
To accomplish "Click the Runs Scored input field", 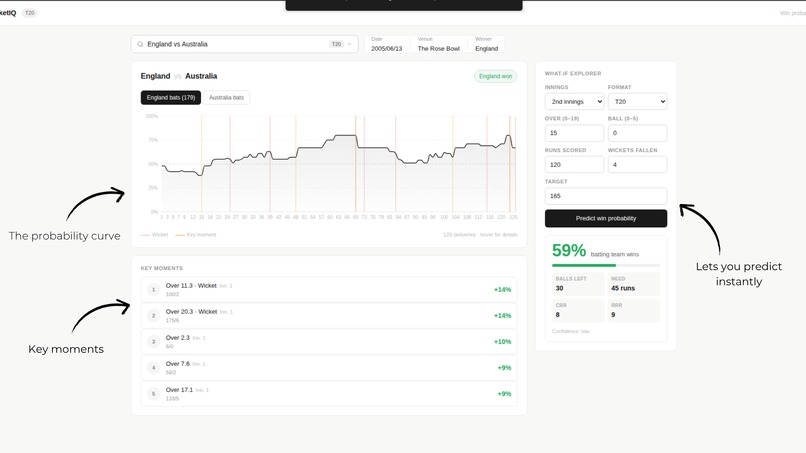I will tap(574, 165).
